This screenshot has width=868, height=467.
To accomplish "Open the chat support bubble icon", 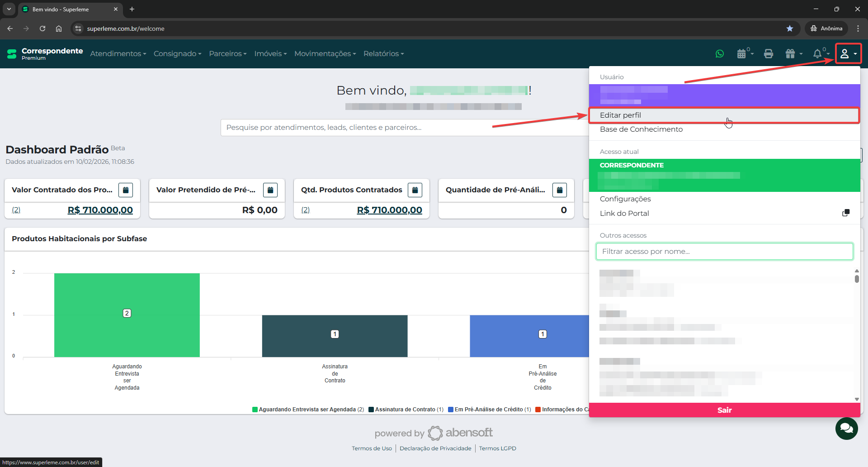I will (846, 428).
